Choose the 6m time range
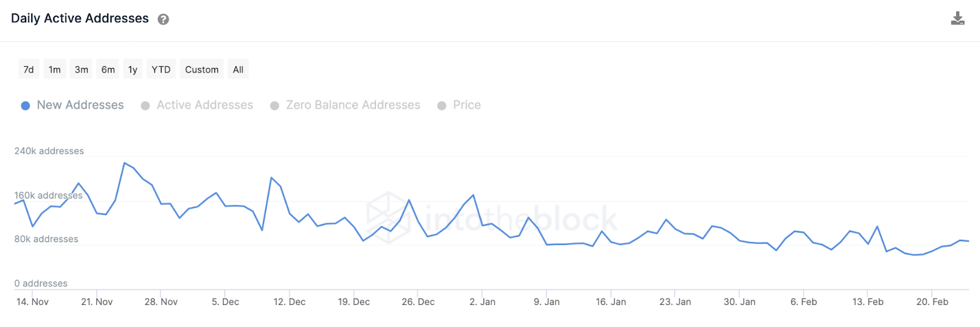Viewport: 980px width, 327px height. (108, 69)
